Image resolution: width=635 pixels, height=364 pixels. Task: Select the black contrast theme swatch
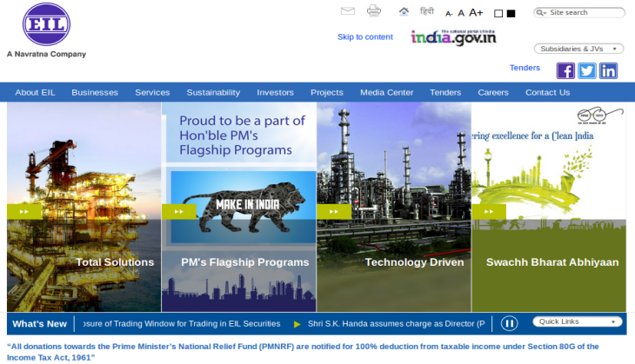[511, 14]
